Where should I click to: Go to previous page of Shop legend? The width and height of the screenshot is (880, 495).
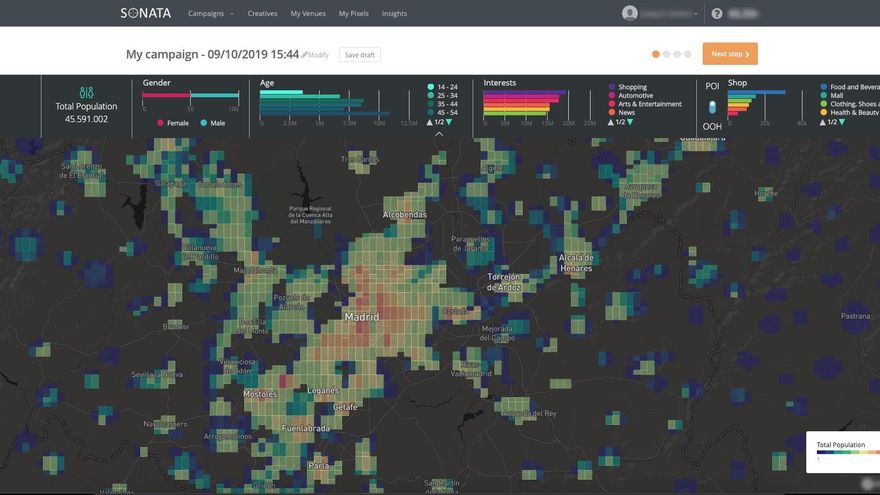pyautogui.click(x=822, y=122)
